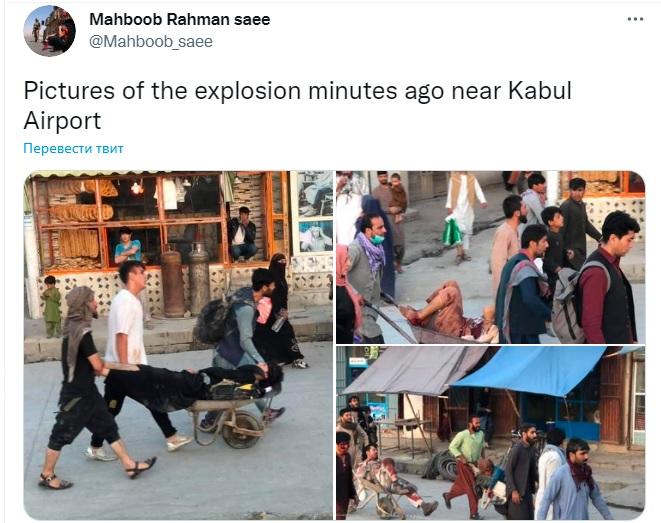Click the man in maroon shirt with backpack
This screenshot has width=661, height=523.
pos(607,278)
